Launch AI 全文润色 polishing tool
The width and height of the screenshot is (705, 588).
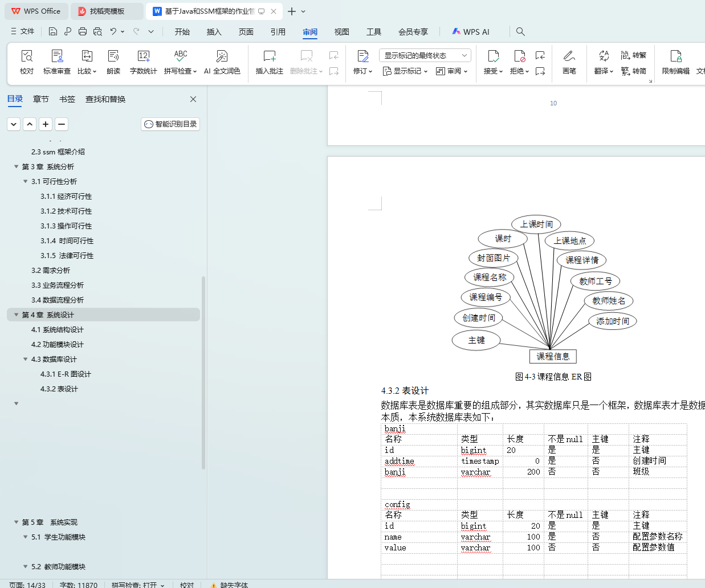coord(222,62)
